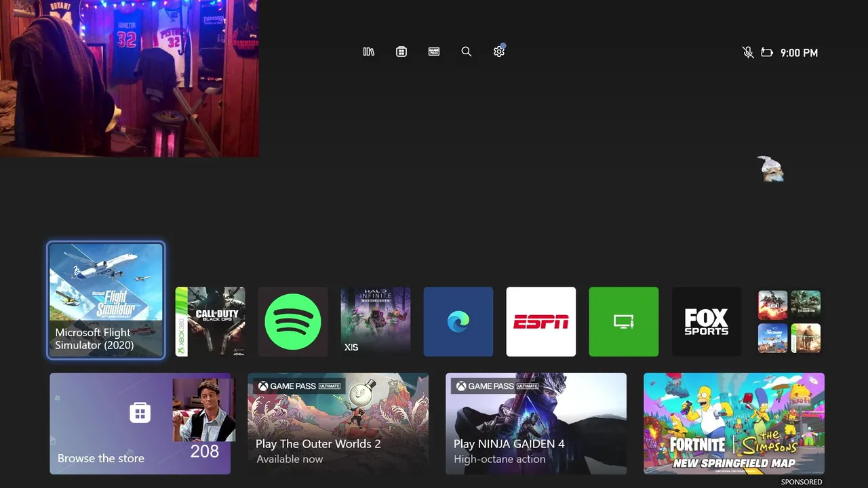The width and height of the screenshot is (868, 488).
Task: Click the muted microphone status icon
Action: click(748, 52)
